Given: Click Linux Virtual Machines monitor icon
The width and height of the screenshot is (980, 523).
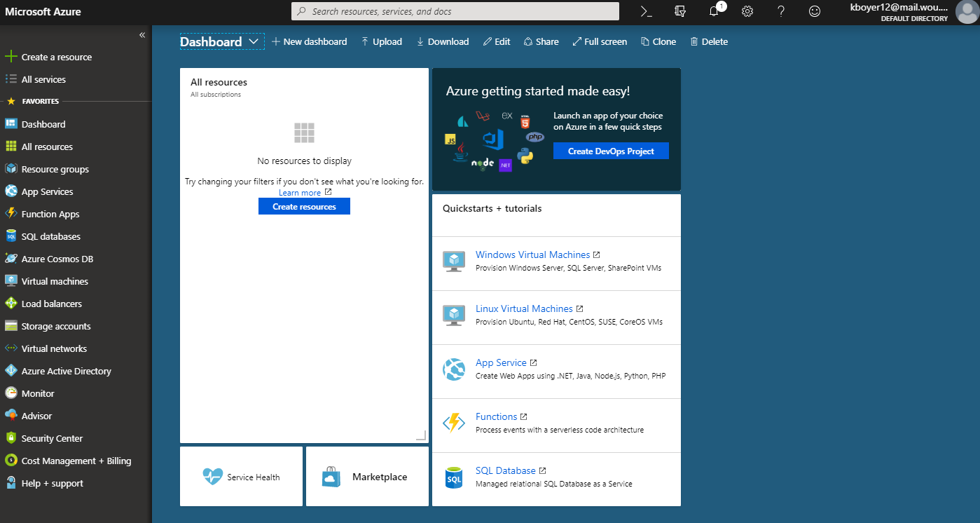Looking at the screenshot, I should tap(454, 315).
